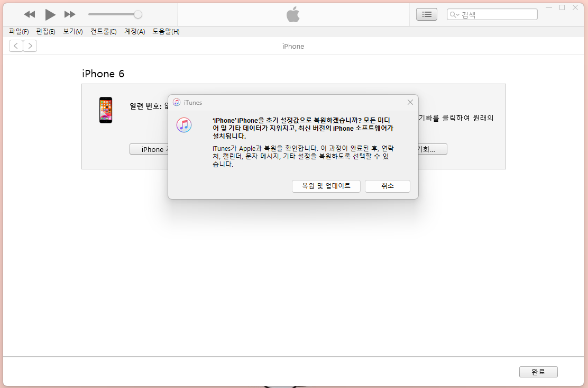The width and height of the screenshot is (588, 388).
Task: Go forward with the right arrow button
Action: pyautogui.click(x=30, y=46)
